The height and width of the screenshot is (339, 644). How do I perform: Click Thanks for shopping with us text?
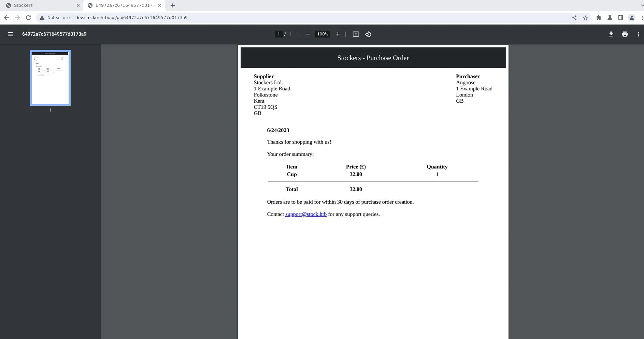tap(299, 142)
